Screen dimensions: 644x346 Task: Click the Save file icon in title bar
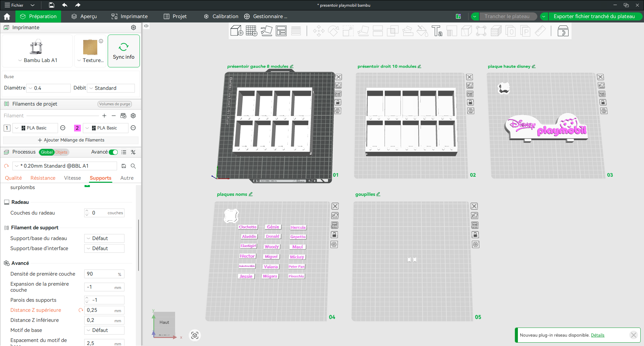pos(51,5)
